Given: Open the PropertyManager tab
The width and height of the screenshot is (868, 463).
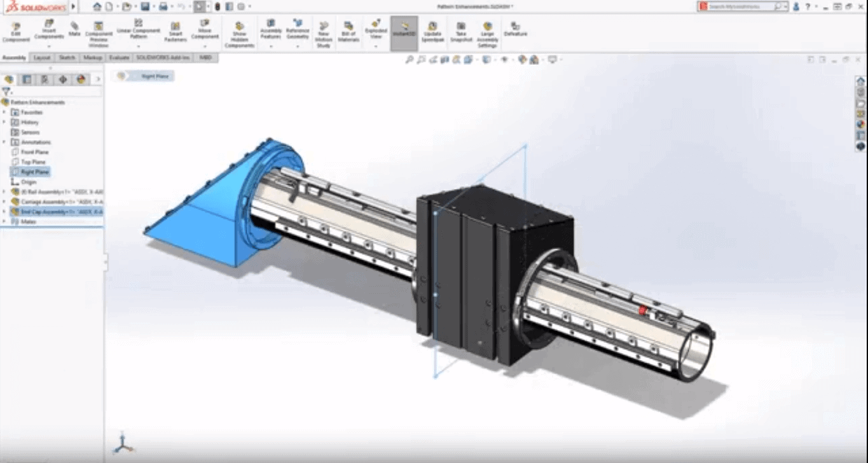Looking at the screenshot, I should [x=27, y=79].
